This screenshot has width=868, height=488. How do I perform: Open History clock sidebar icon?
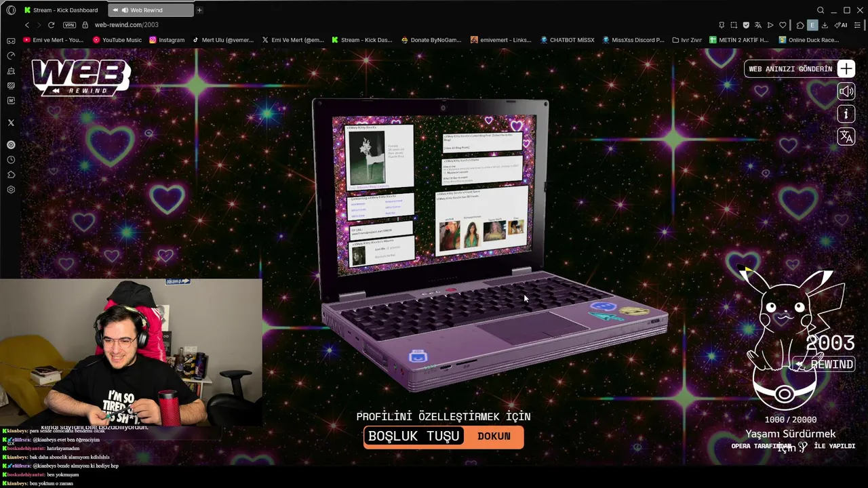pyautogui.click(x=11, y=160)
